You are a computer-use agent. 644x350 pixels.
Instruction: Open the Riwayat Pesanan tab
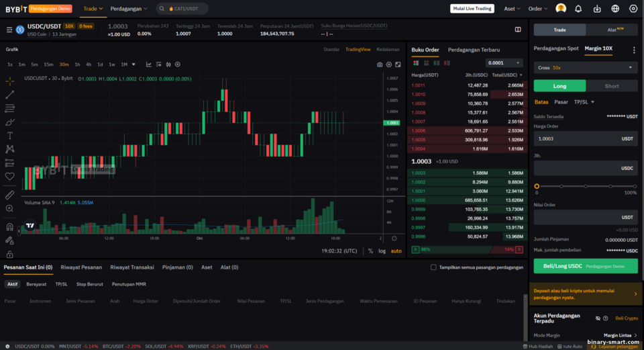pos(81,267)
